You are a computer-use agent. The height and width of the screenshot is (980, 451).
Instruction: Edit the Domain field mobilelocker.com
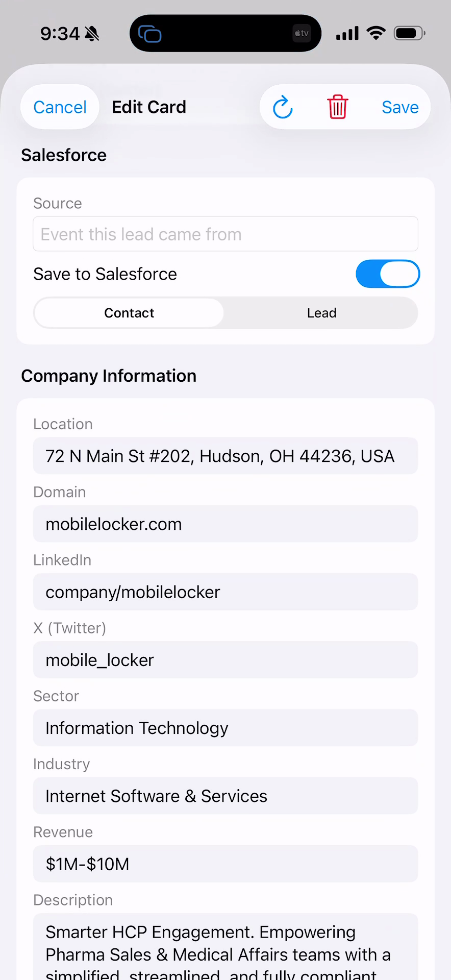[225, 524]
